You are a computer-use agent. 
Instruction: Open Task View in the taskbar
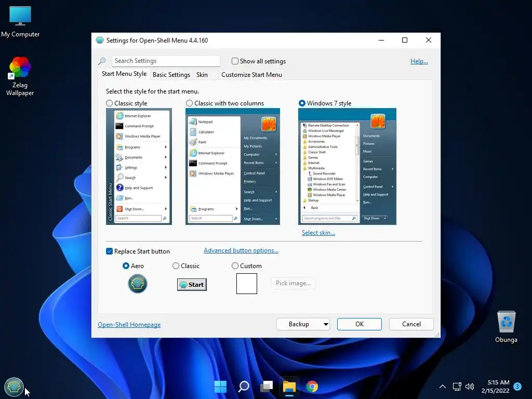[x=267, y=387]
